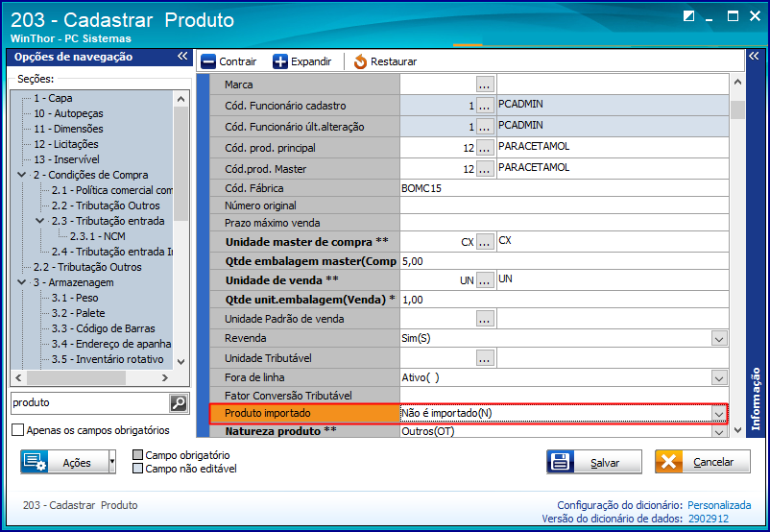Select 3.3 - Código de Barras section
Screen dimensions: 770x532
(x=103, y=328)
